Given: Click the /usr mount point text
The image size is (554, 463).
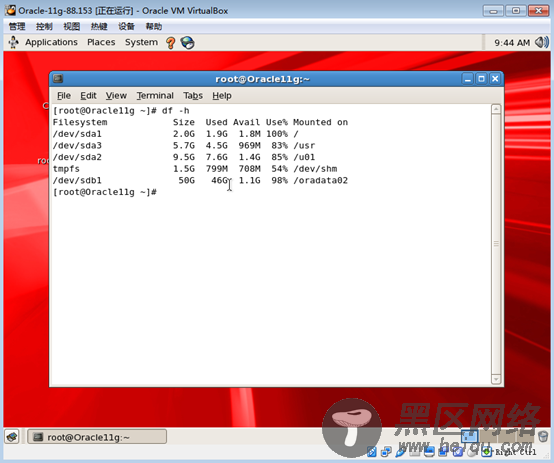Looking at the screenshot, I should click(304, 146).
